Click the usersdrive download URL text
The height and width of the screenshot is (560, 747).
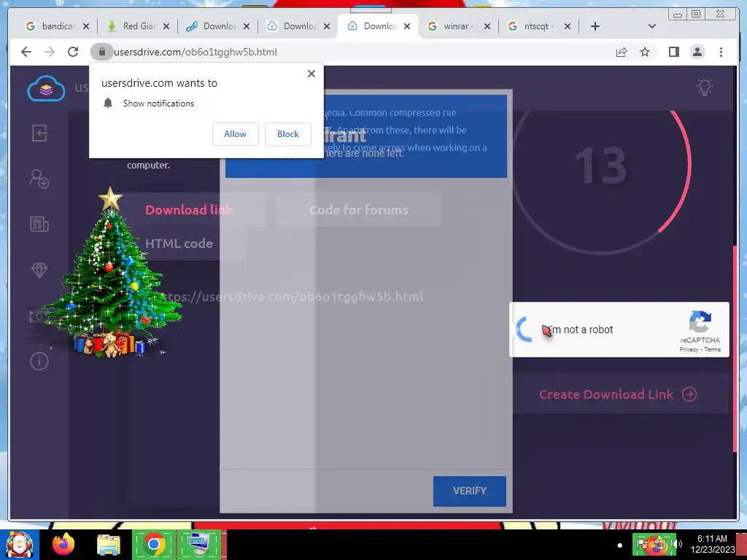[293, 297]
